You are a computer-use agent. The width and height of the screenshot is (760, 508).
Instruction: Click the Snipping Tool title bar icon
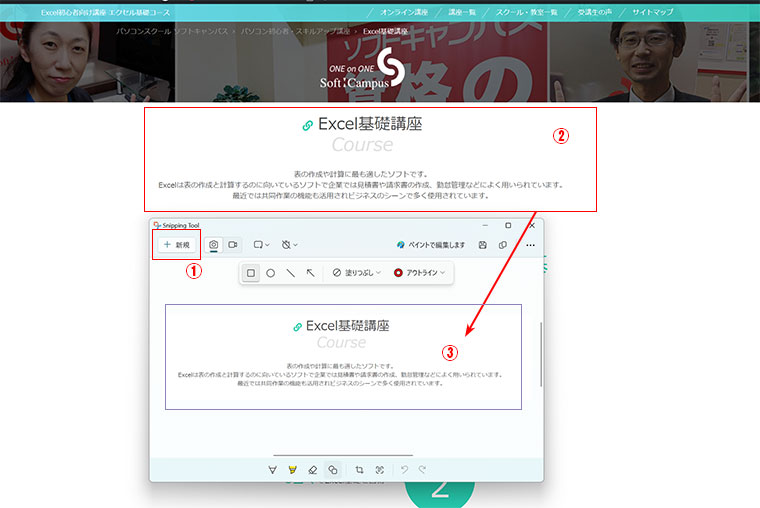tap(157, 225)
